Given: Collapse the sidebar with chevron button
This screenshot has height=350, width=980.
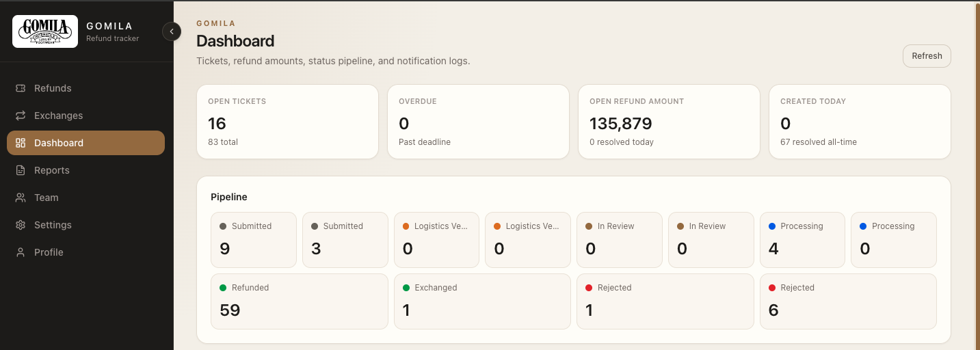Looking at the screenshot, I should coord(172,31).
